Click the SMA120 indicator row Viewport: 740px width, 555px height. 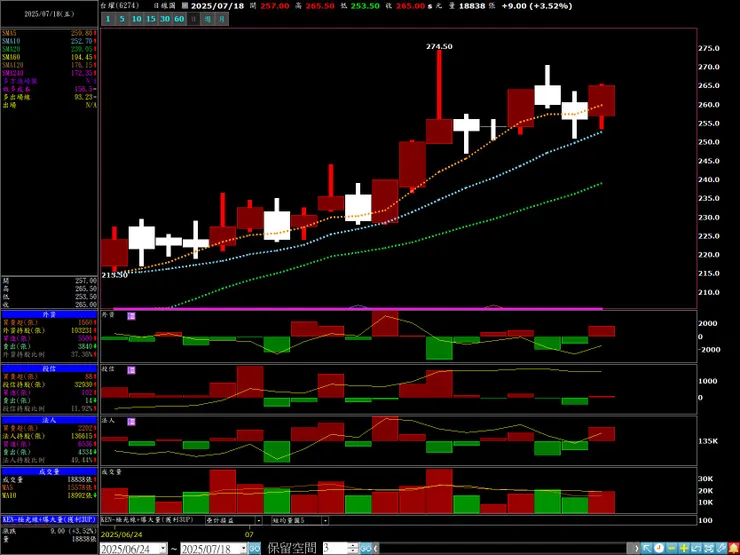coord(49,65)
